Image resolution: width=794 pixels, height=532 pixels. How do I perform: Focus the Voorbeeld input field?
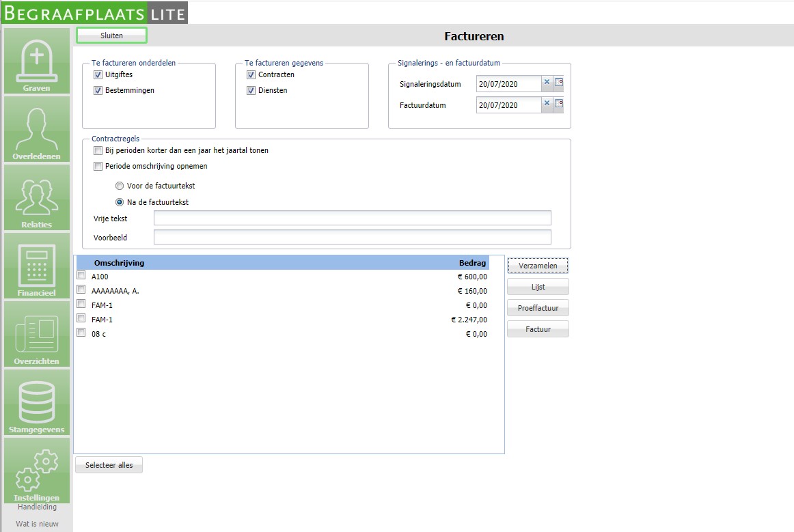353,238
